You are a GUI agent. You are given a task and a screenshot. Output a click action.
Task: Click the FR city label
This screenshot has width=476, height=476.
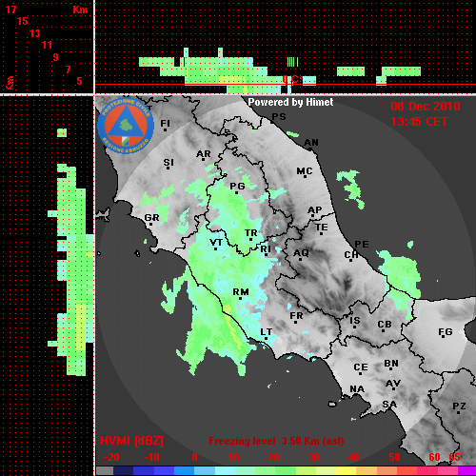click(x=296, y=316)
